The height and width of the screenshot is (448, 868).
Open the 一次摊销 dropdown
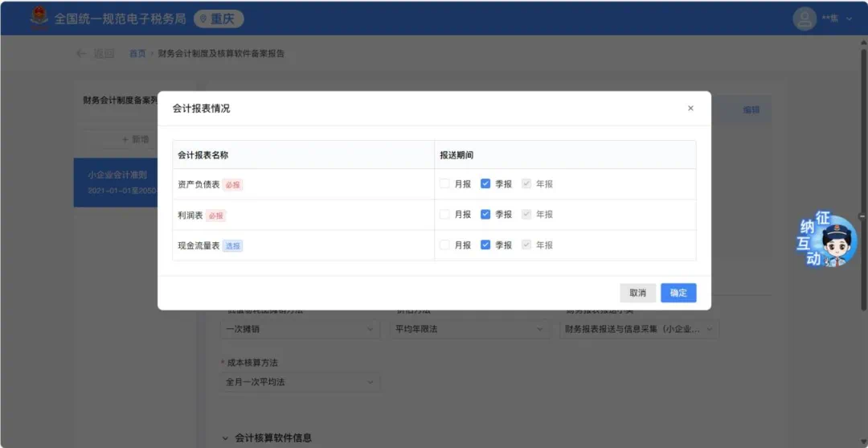[300, 329]
